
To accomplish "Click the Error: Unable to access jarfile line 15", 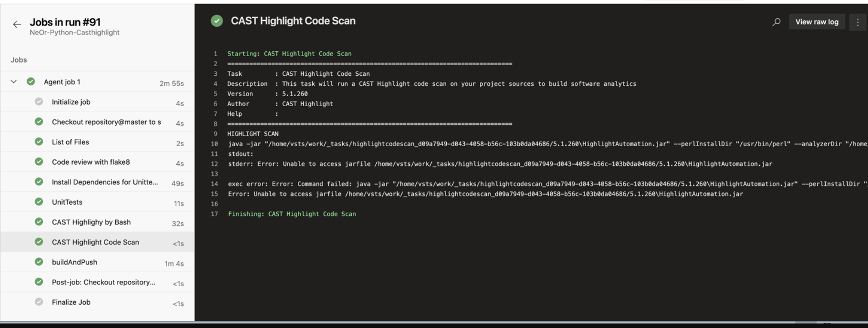I will point(485,194).
